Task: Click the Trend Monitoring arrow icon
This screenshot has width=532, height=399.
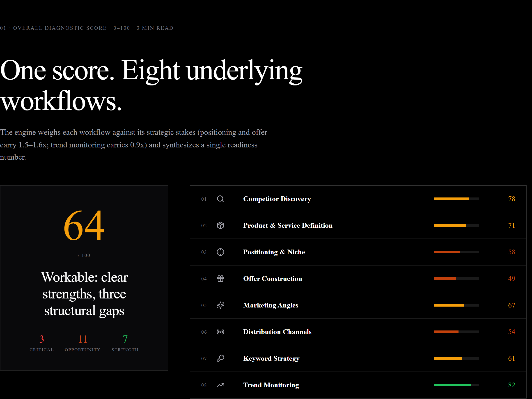Action: pos(220,385)
